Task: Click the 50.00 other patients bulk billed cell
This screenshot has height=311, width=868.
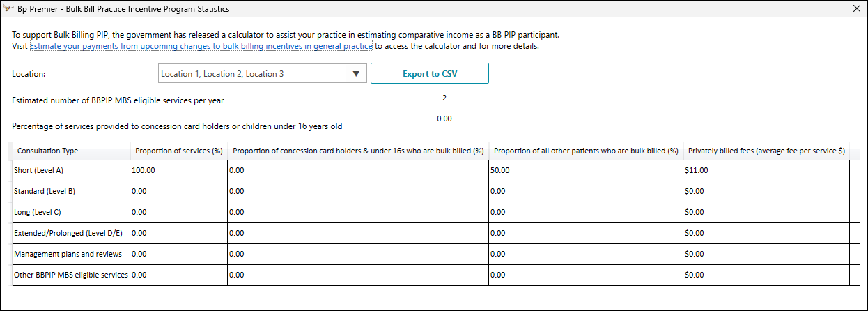Action: point(585,170)
